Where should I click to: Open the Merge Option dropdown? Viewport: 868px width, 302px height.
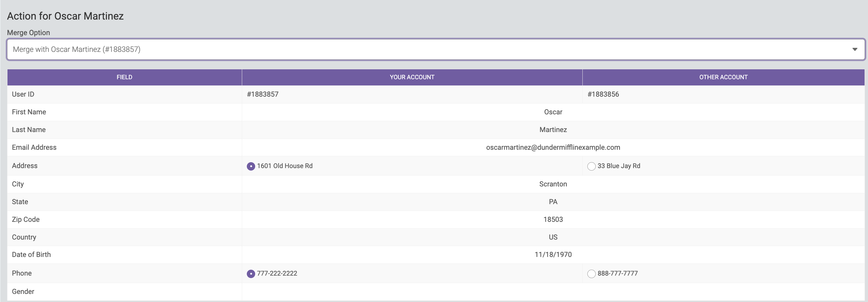pyautogui.click(x=436, y=49)
